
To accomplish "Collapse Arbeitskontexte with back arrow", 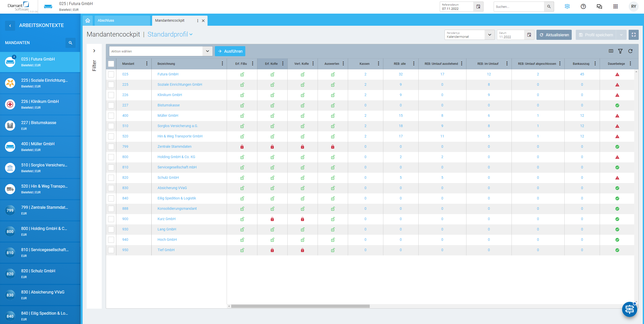I will click(10, 25).
